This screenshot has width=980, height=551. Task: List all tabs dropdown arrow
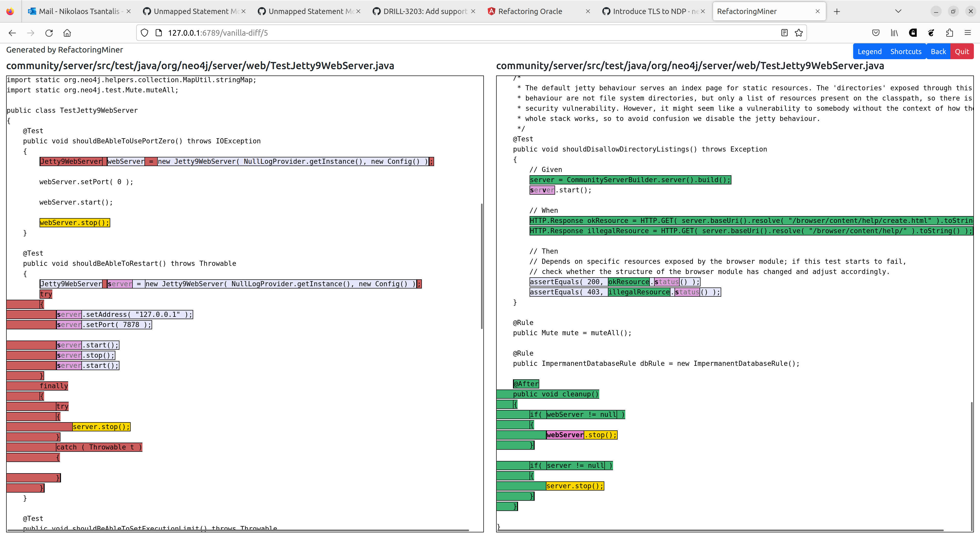pyautogui.click(x=898, y=11)
